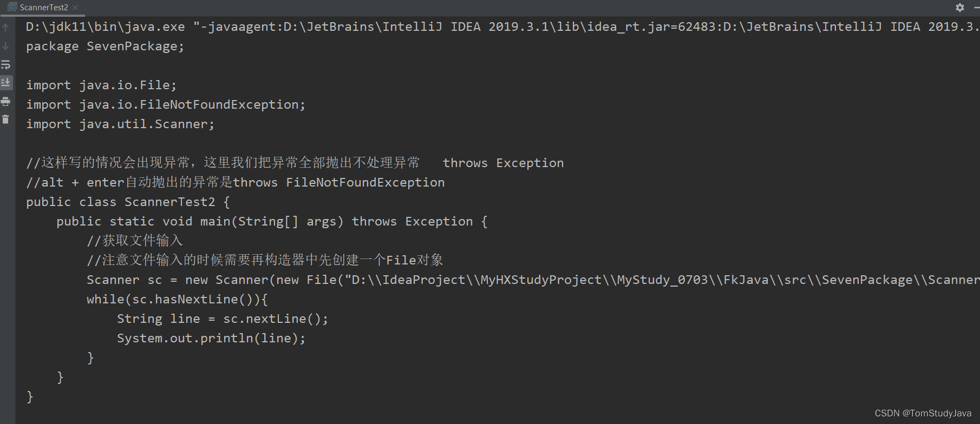Screen dimensions: 980x424
Task: Select the print console icon
Action: click(5, 101)
